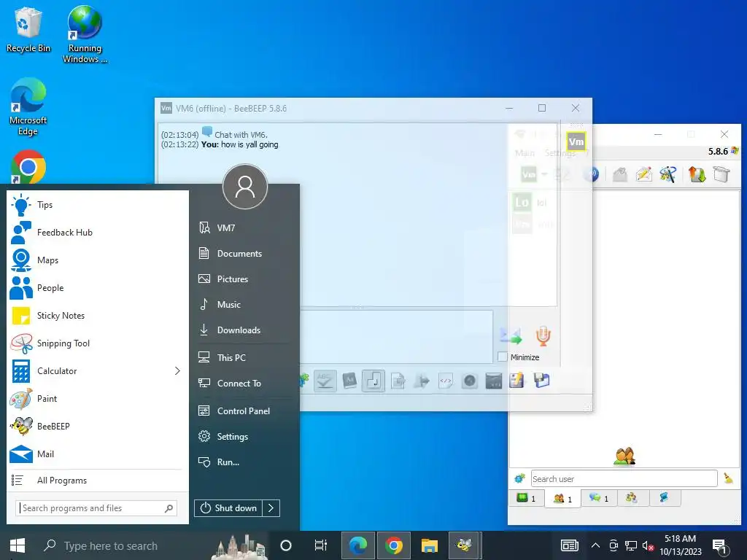Click the round dark gray icon in chat toolbar
Image resolution: width=747 pixels, height=560 pixels.
point(470,381)
